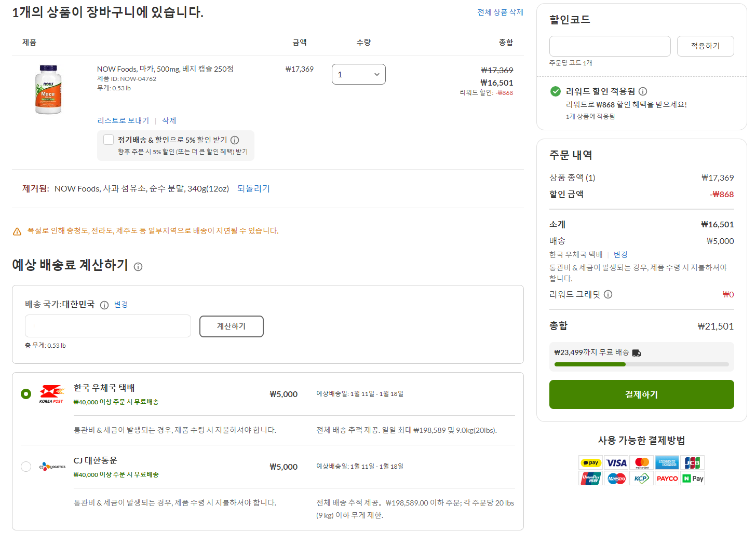Click the 할인 금액 -₩868 value
This screenshot has width=756, height=546.
click(x=722, y=195)
